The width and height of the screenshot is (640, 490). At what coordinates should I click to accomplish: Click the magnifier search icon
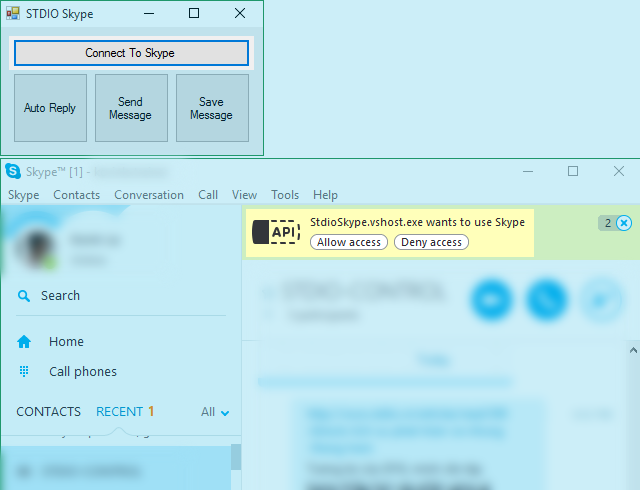pyautogui.click(x=24, y=296)
